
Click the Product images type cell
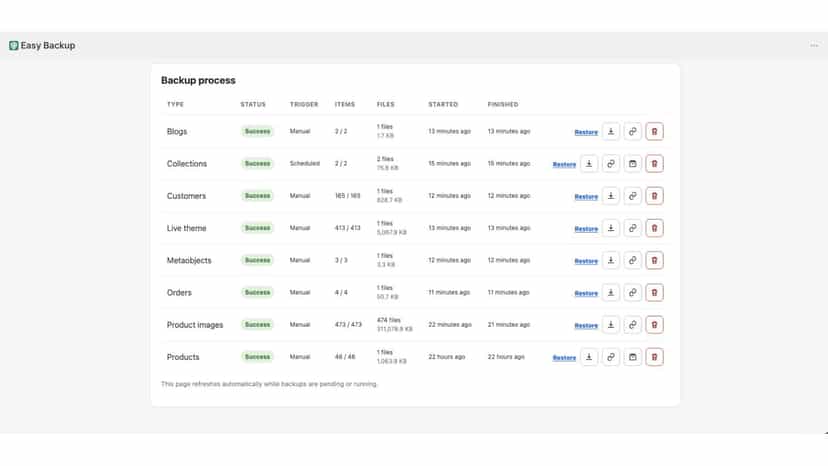coord(195,325)
